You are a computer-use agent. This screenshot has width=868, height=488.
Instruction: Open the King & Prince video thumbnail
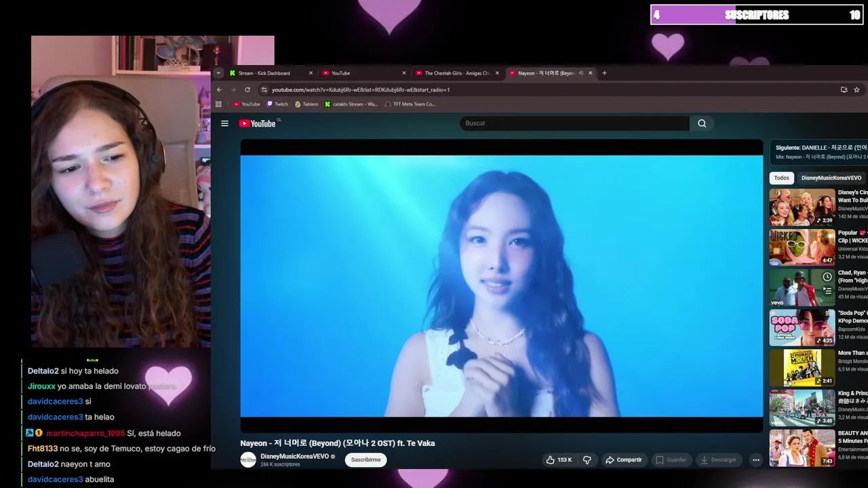coord(802,407)
